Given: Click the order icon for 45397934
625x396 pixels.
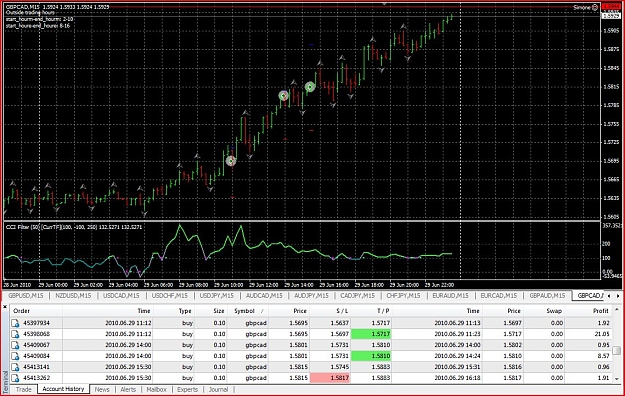Looking at the screenshot, I should [x=15, y=323].
